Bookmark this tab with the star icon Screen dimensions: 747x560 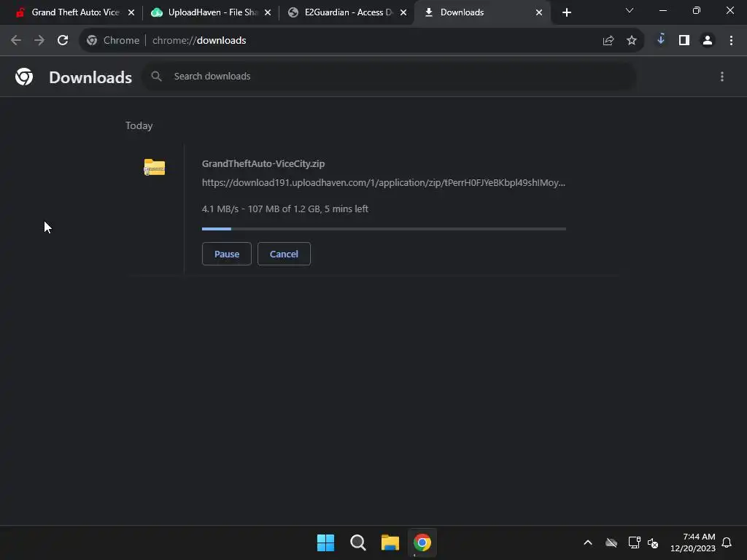(x=632, y=41)
